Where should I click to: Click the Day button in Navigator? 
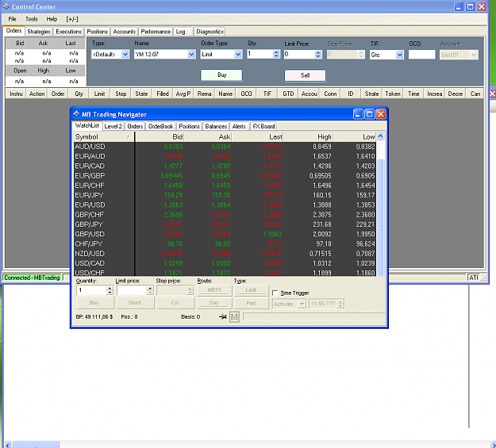pyautogui.click(x=214, y=303)
